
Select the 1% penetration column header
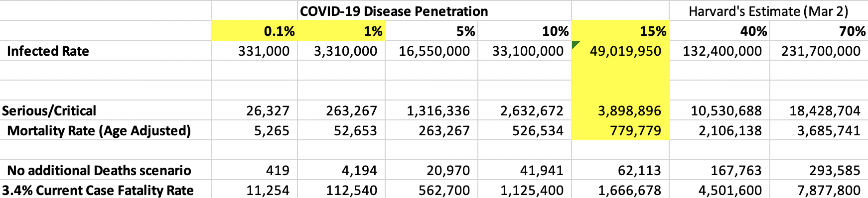coord(341,31)
